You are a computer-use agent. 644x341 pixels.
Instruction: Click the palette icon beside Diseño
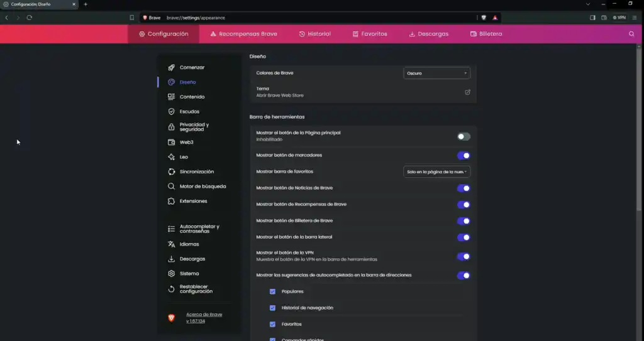click(x=171, y=82)
